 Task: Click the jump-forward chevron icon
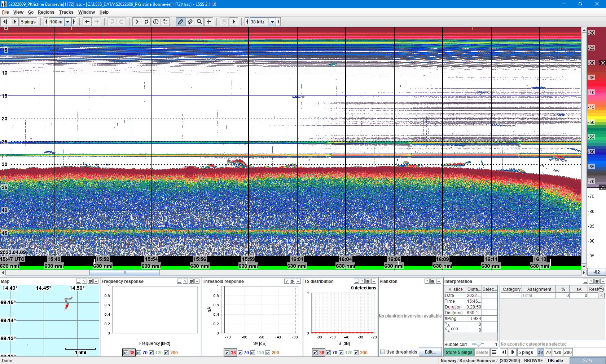pos(137,22)
